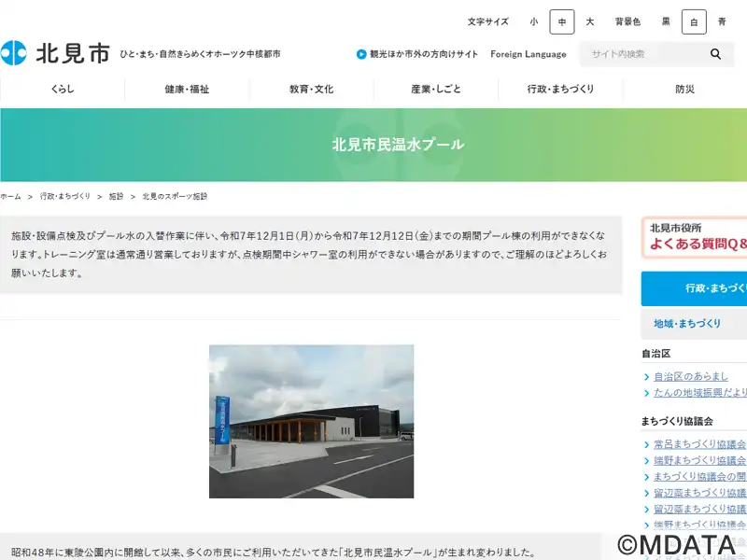Open the 健康・福祉 navigation menu
This screenshot has width=747, height=560.
click(x=187, y=90)
